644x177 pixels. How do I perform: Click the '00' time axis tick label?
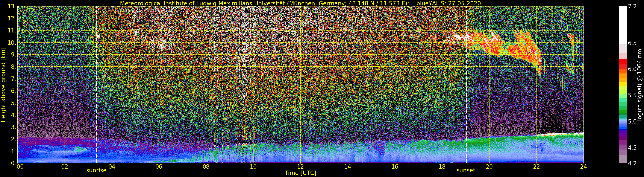(20, 167)
